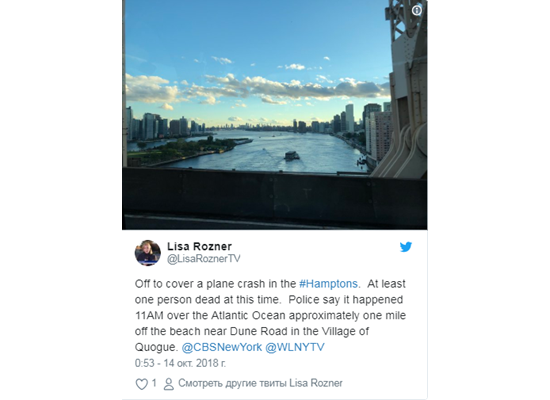Open the East River photo
This screenshot has height=400, width=550.
pos(275,115)
